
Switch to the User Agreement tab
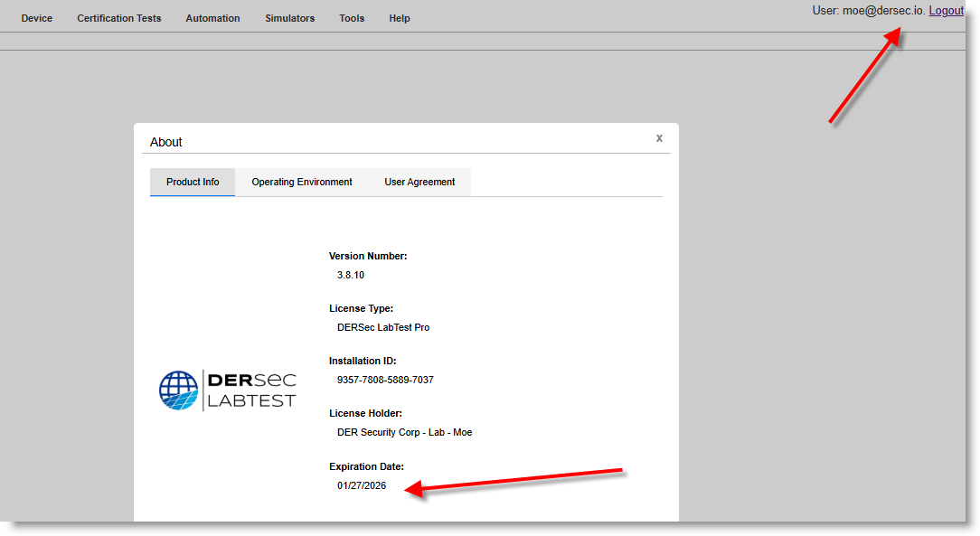coord(419,182)
